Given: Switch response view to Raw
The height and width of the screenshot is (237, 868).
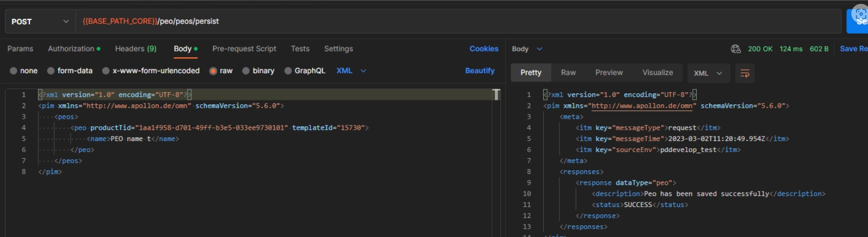Looking at the screenshot, I should tap(568, 73).
